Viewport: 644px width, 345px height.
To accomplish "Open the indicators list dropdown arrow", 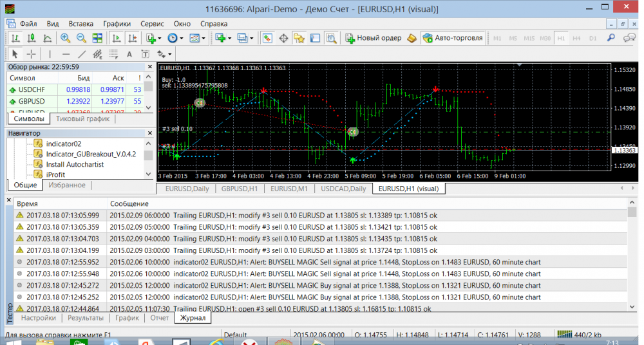I will coord(159,38).
